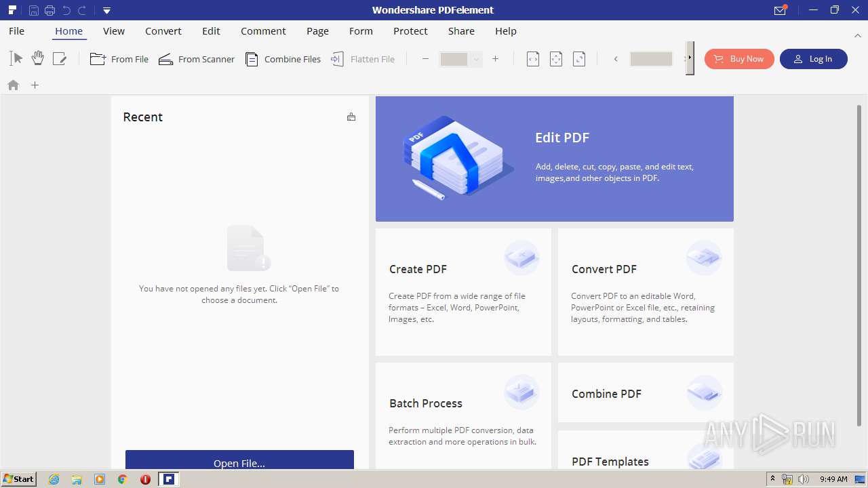Activate the Hand pan tool

click(38, 59)
